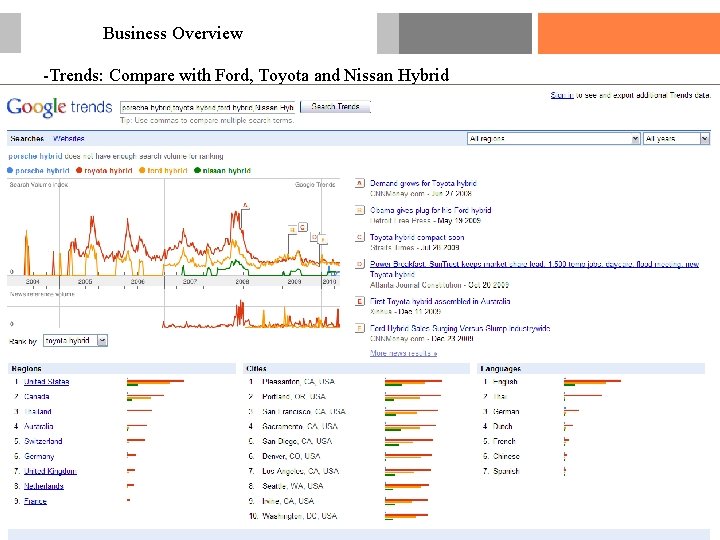This screenshot has height=540, width=720.
Task: Click the B icon beside Obama headline
Action: pos(360,210)
